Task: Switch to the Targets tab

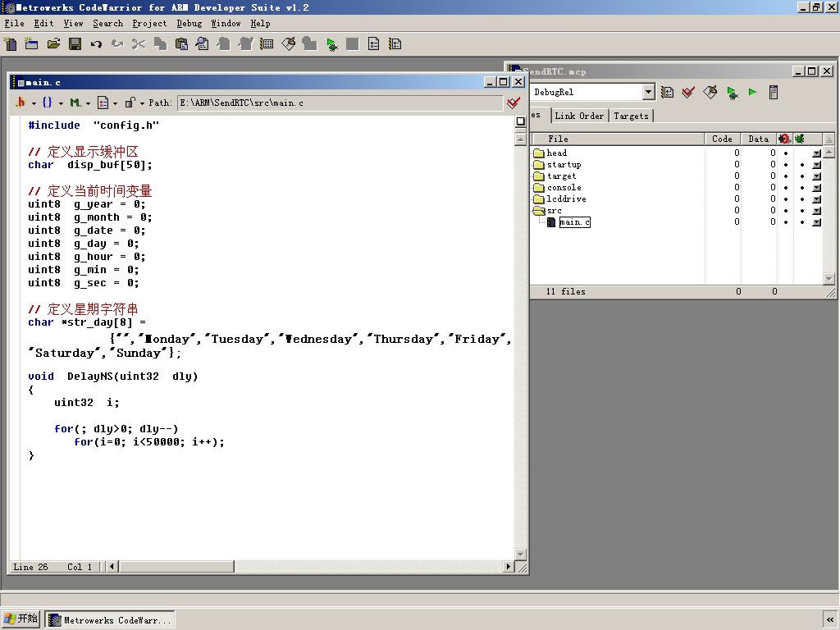Action: (631, 116)
